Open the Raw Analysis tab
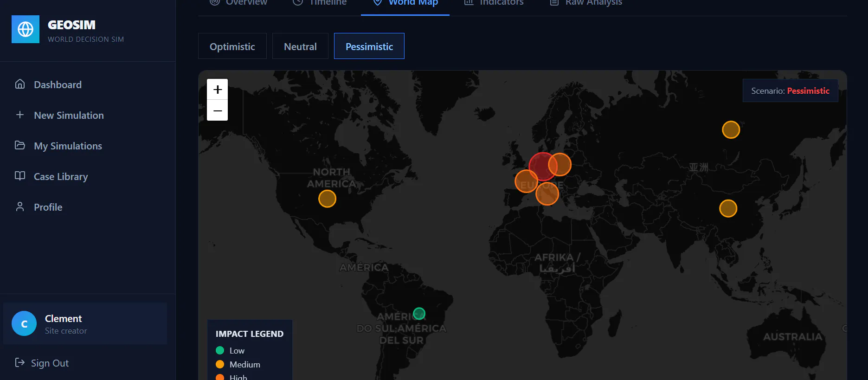868x380 pixels. [586, 3]
